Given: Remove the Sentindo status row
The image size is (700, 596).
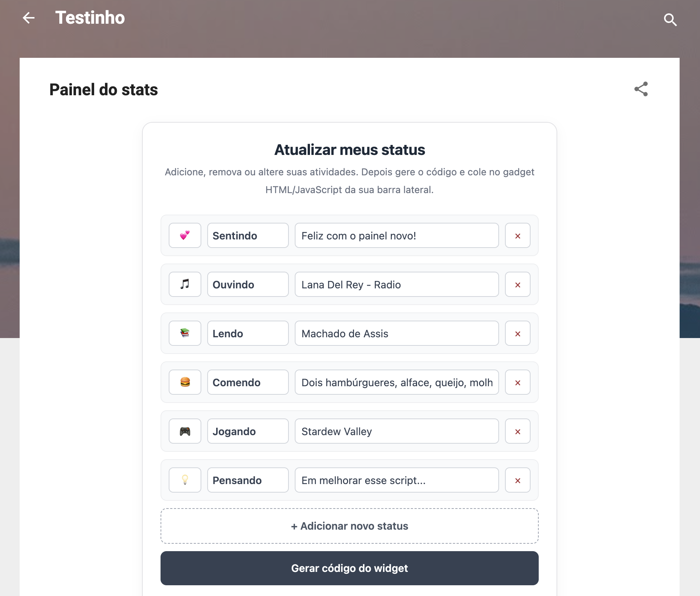Looking at the screenshot, I should [x=518, y=235].
